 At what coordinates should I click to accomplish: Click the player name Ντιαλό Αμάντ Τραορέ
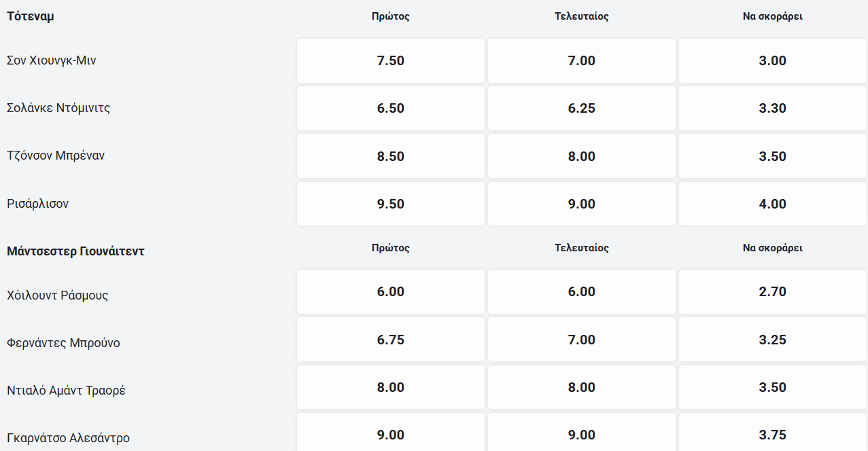point(67,391)
